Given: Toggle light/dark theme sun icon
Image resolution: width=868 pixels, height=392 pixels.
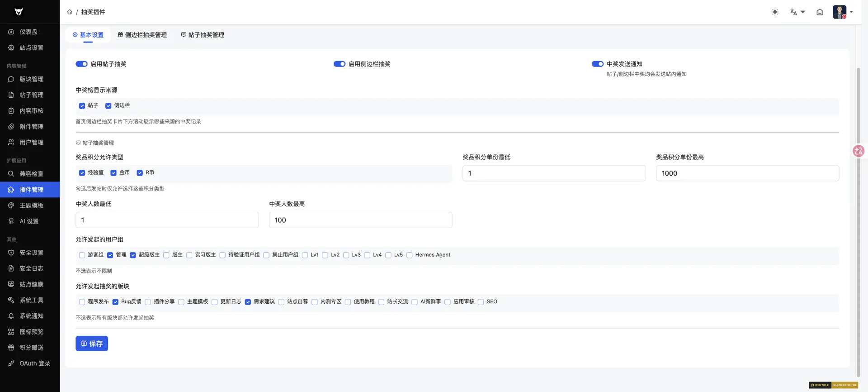Looking at the screenshot, I should [x=775, y=12].
